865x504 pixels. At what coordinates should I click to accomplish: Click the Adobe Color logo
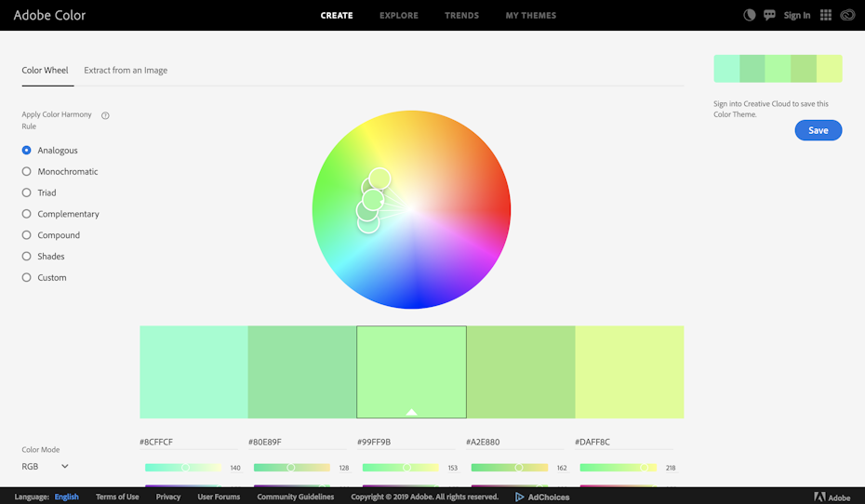49,15
